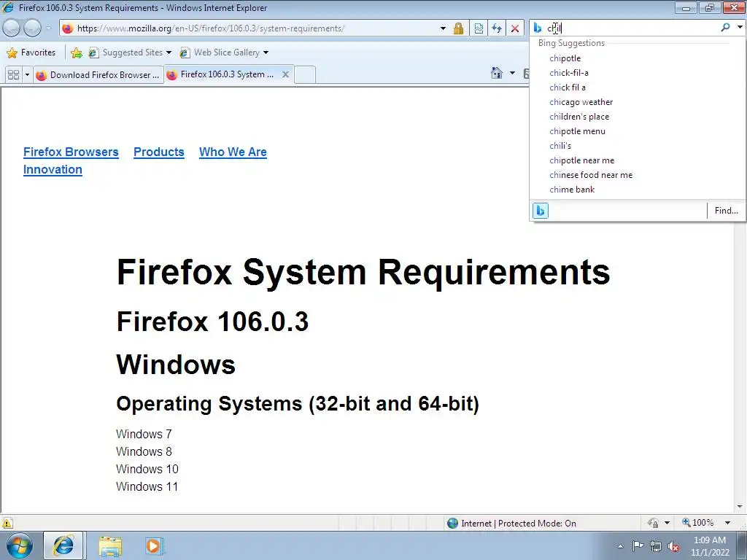
Task: Expand the address bar autocomplete dropdown
Action: click(x=443, y=28)
